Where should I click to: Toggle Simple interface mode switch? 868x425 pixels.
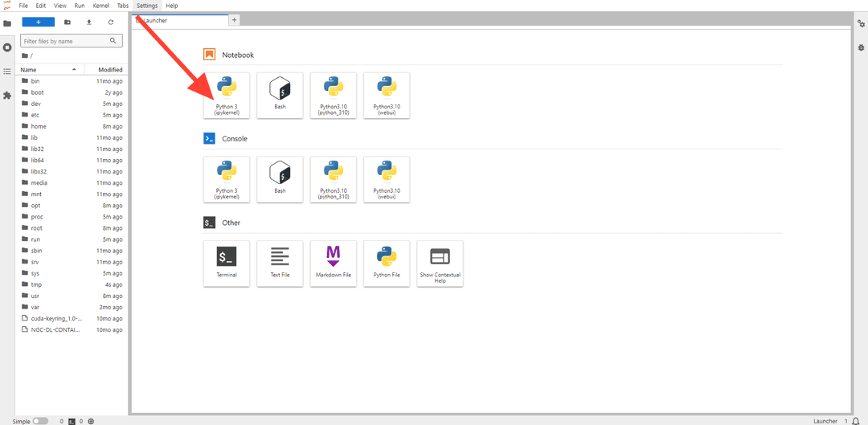(x=40, y=421)
